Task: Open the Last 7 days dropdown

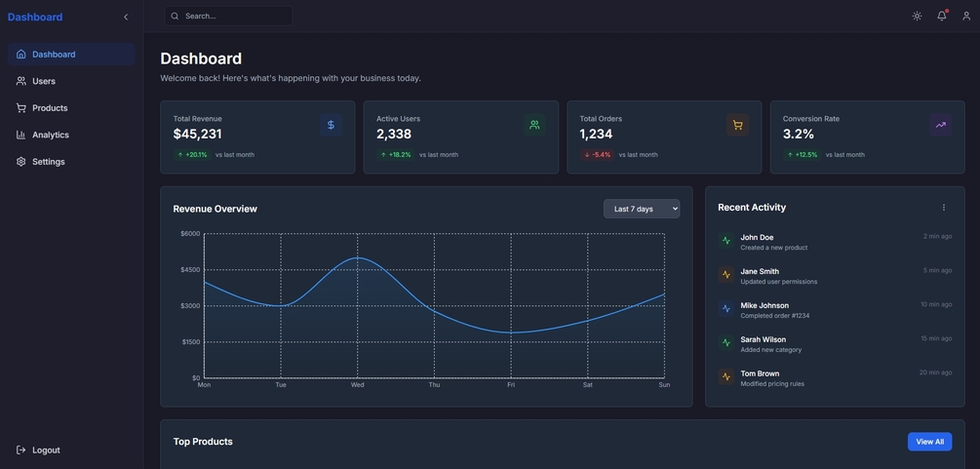Action: [x=642, y=209]
